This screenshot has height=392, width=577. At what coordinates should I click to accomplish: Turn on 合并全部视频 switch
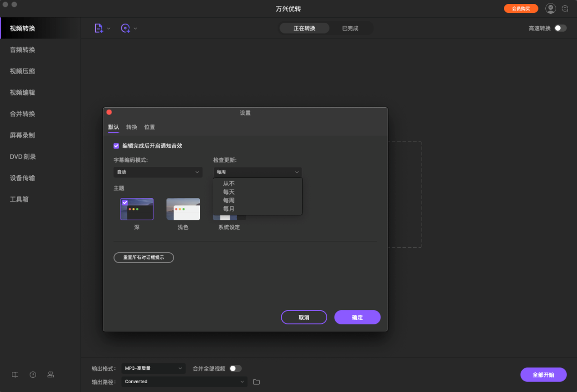click(235, 368)
